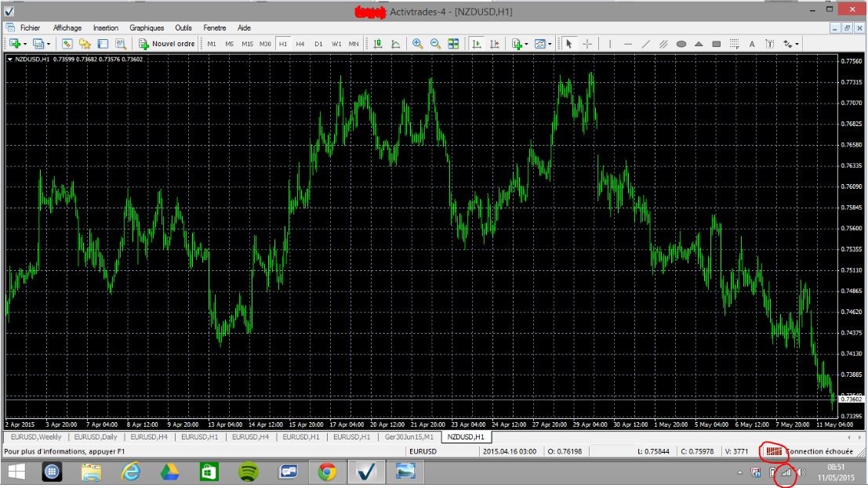Click the Connection échouée status indicator

[819, 451]
